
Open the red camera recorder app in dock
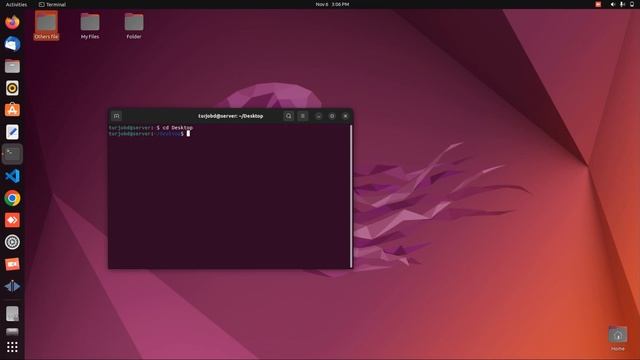tap(12, 264)
